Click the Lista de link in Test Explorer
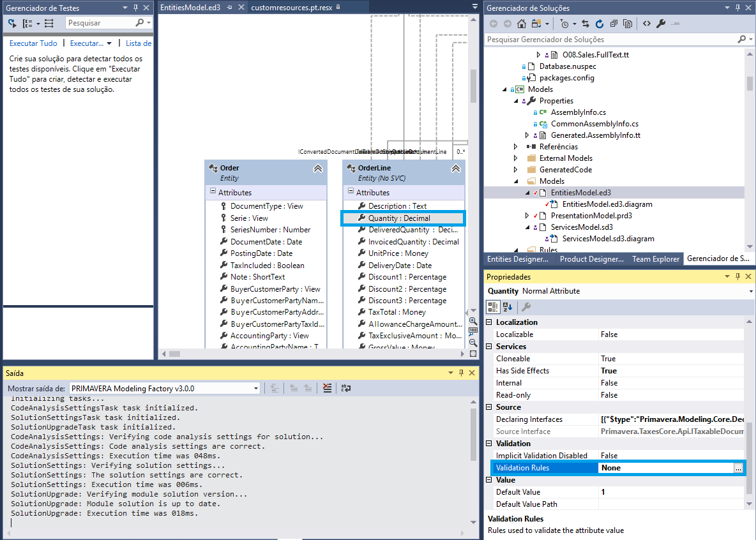The image size is (756, 540). 139,43
